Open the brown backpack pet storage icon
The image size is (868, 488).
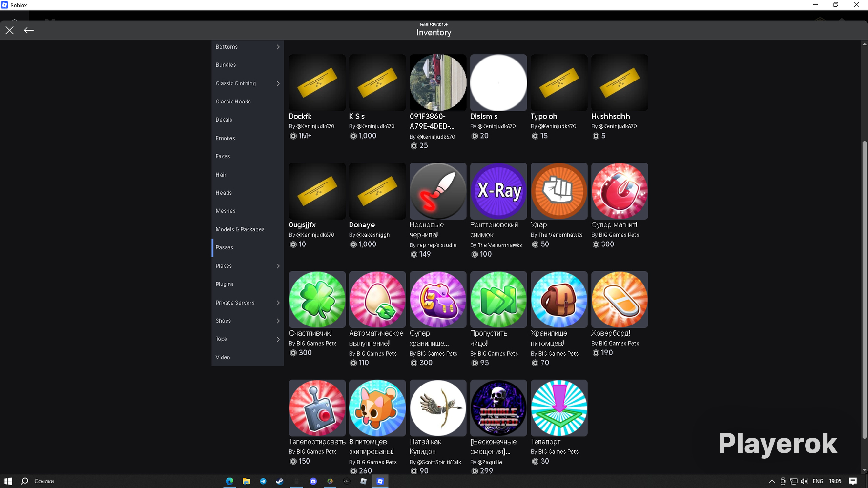click(559, 300)
